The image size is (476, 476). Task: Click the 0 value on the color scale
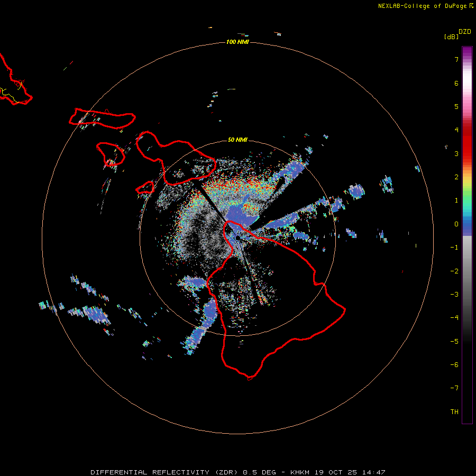(x=456, y=224)
